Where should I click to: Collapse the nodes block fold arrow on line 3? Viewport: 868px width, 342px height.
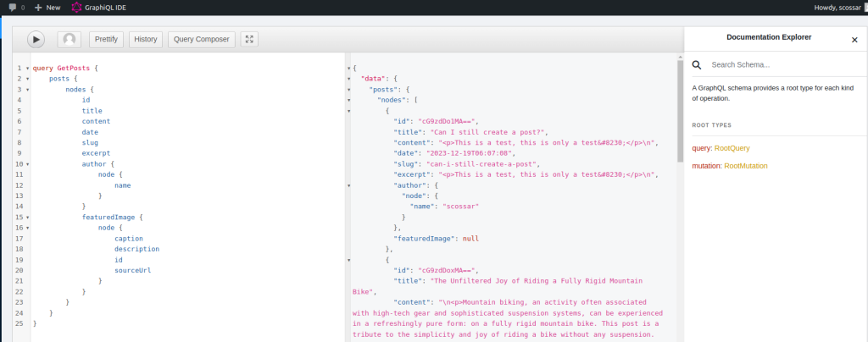(x=28, y=90)
